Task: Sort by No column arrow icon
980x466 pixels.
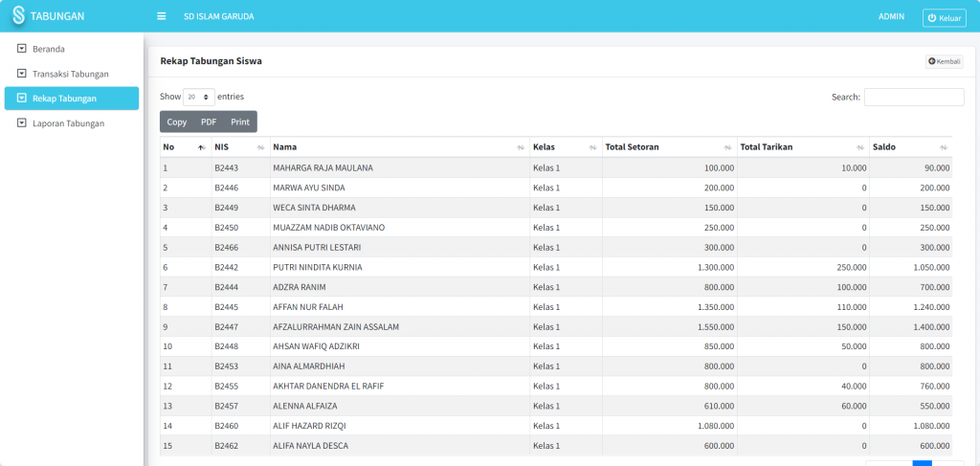Action: (201, 147)
